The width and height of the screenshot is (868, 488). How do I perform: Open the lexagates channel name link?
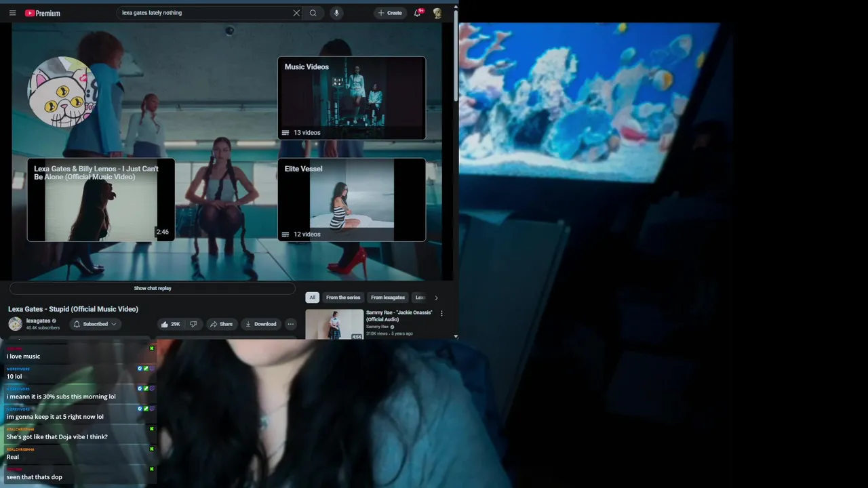(38, 321)
